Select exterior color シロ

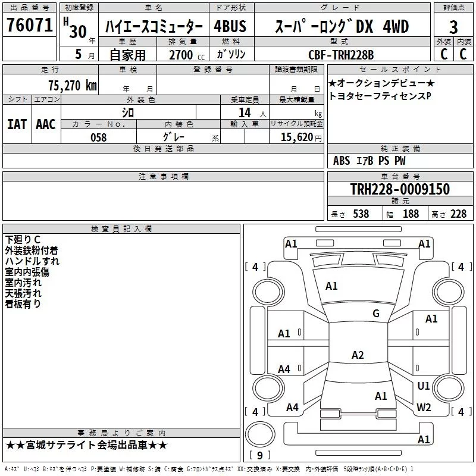(x=128, y=113)
